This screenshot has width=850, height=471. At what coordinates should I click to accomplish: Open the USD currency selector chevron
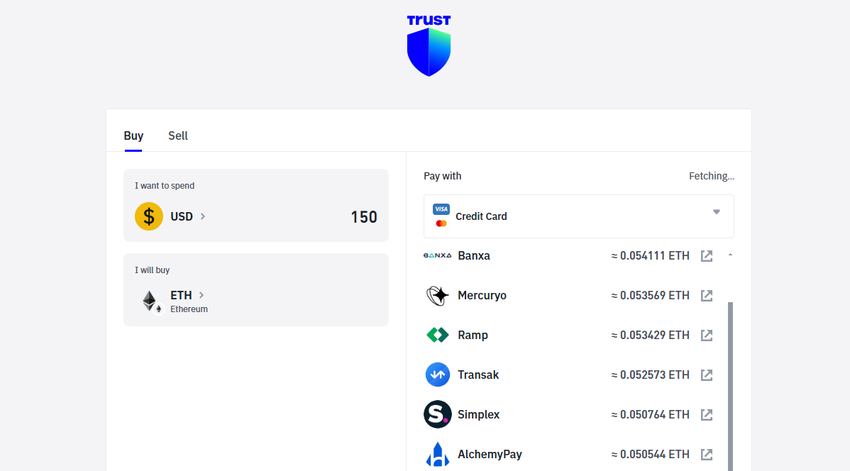pyautogui.click(x=203, y=216)
